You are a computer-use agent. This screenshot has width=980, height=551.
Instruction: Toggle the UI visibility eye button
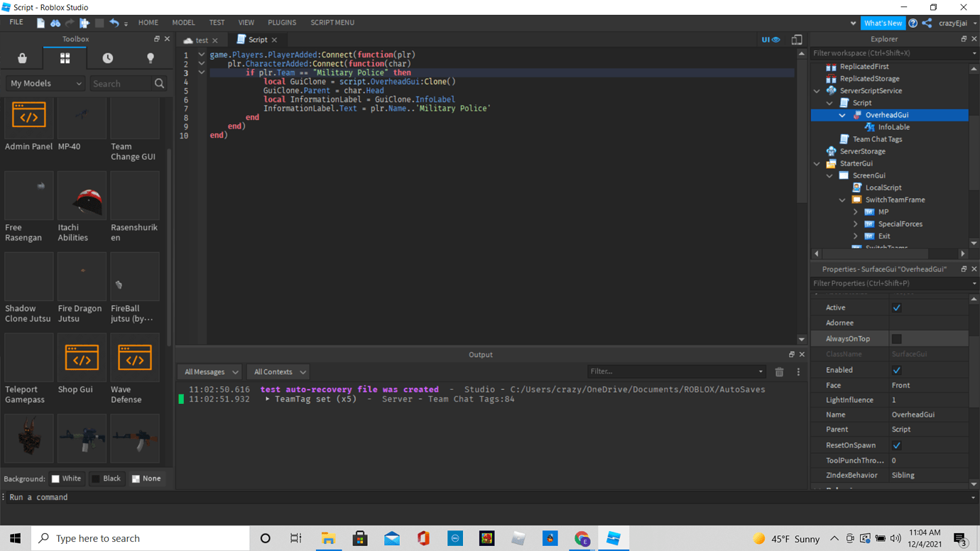[x=771, y=40]
